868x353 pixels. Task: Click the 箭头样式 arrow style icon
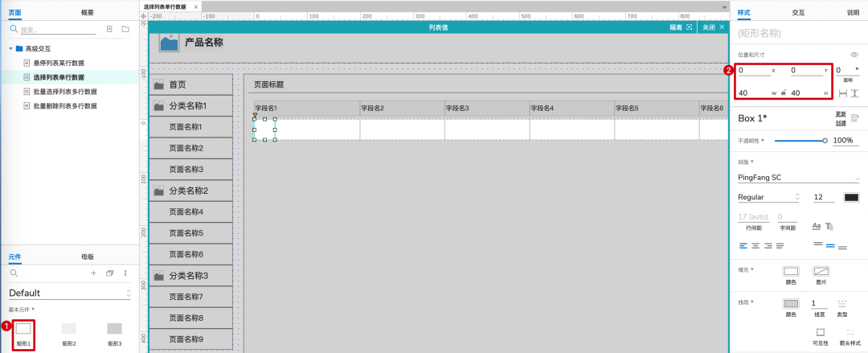pos(850,333)
